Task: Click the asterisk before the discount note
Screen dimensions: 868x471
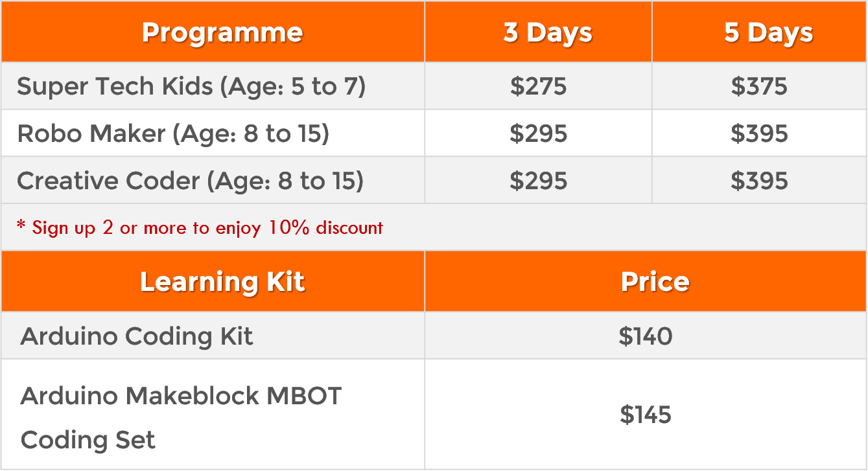Action: click(21, 225)
